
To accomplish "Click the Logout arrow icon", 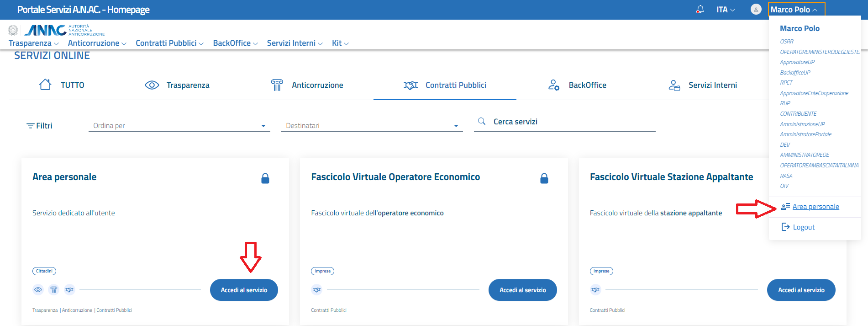I will point(785,227).
